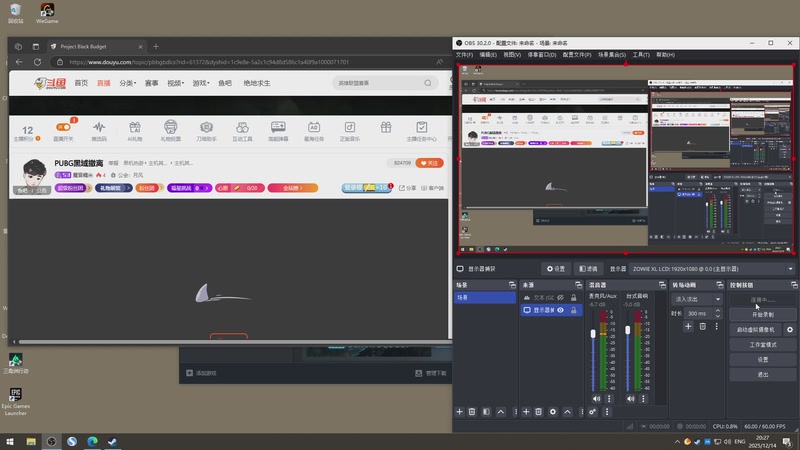Open the 编辑(E) menu in OBS
The height and width of the screenshot is (450, 800).
coord(488,55)
